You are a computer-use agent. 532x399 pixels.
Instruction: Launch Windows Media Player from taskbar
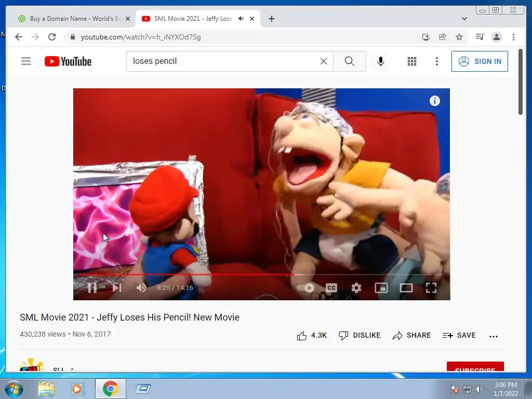tap(77, 389)
